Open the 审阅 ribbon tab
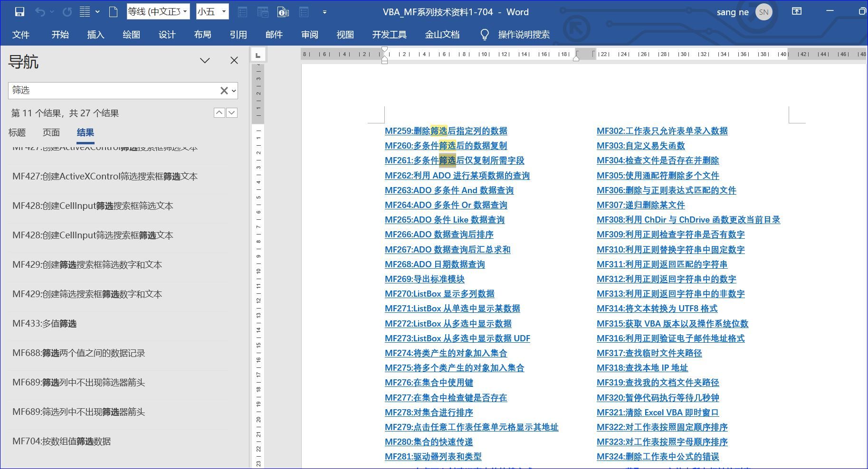 click(x=309, y=35)
